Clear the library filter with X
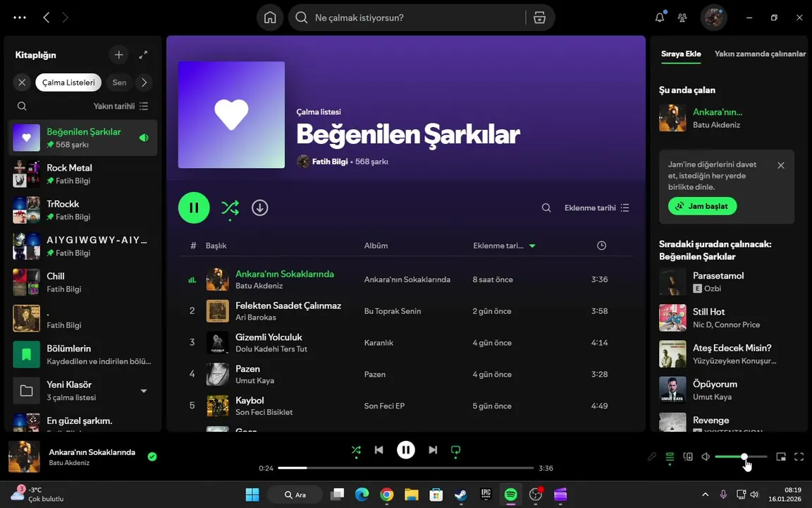The height and width of the screenshot is (508, 812). click(22, 83)
